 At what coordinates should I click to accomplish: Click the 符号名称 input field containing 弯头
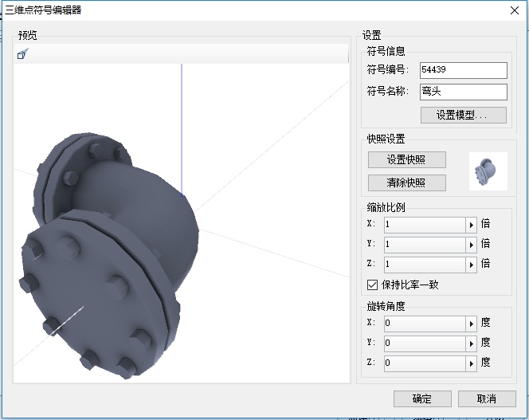tap(463, 92)
